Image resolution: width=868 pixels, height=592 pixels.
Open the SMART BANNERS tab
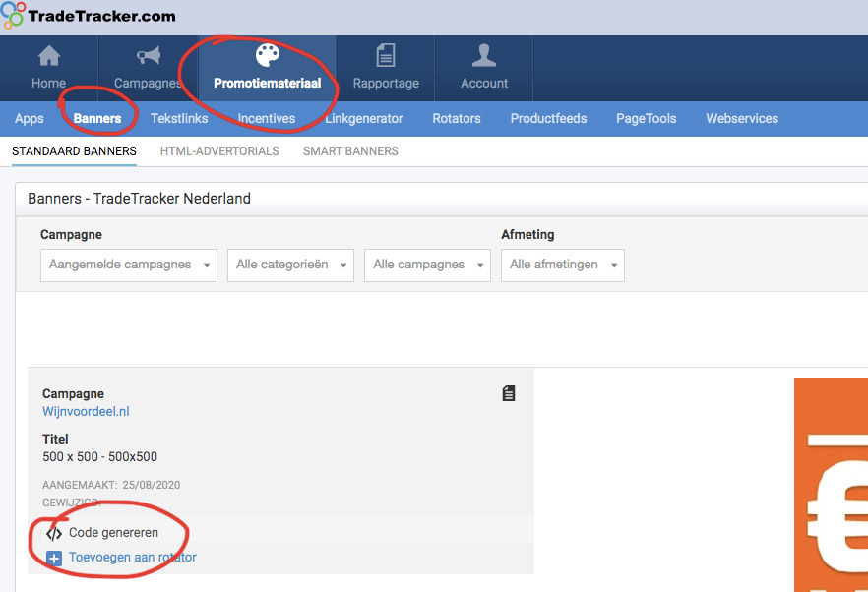pyautogui.click(x=350, y=150)
